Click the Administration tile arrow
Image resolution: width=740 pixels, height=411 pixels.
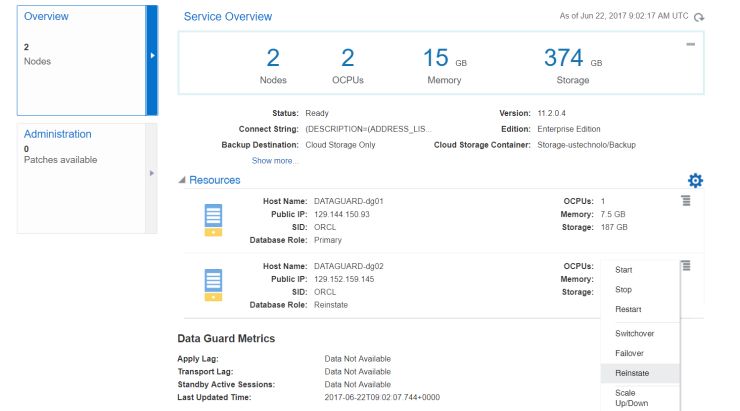[x=152, y=174]
